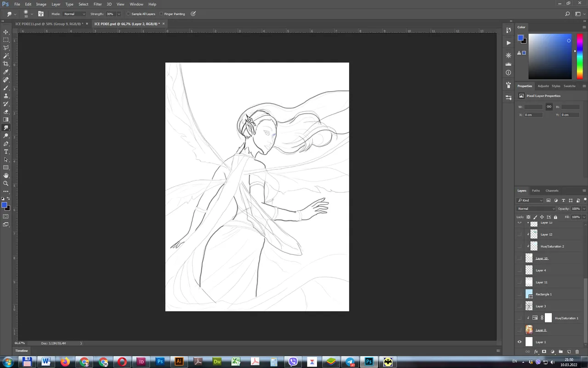
Task: Show Layer 0 via its visibility box
Action: [x=520, y=330]
